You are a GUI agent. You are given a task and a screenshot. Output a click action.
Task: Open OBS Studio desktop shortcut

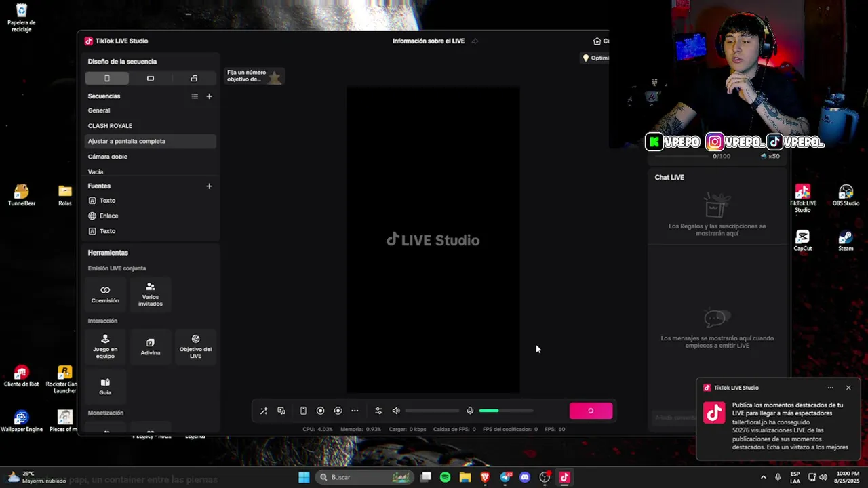point(846,195)
